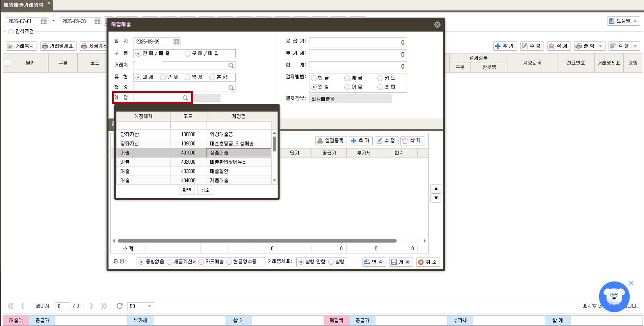Click 취소 button at dialog bottom

pos(428,262)
